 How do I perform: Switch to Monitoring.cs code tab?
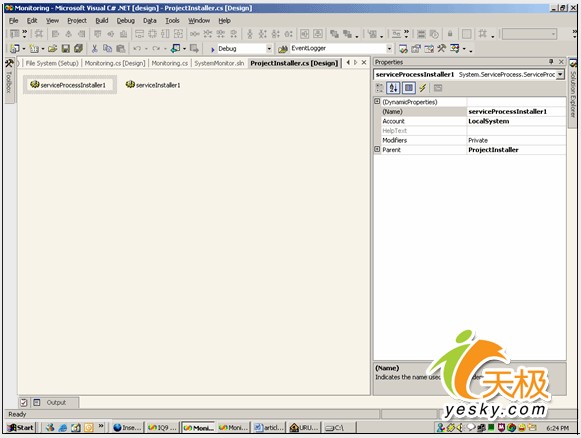[170, 63]
